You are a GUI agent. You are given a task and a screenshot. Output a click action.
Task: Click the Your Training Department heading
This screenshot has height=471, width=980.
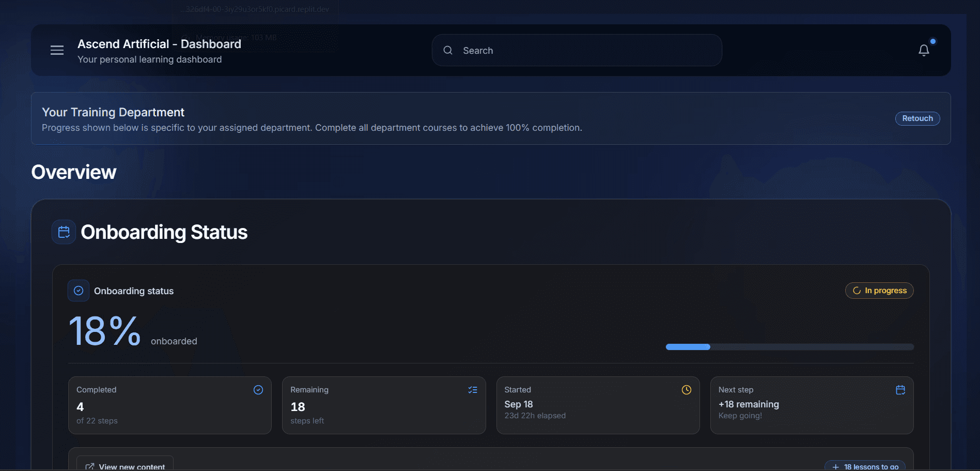tap(113, 112)
